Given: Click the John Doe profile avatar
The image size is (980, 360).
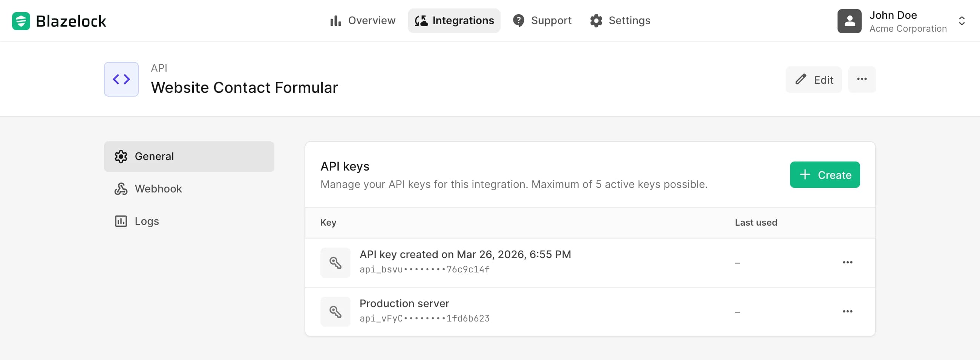Looking at the screenshot, I should pyautogui.click(x=849, y=21).
